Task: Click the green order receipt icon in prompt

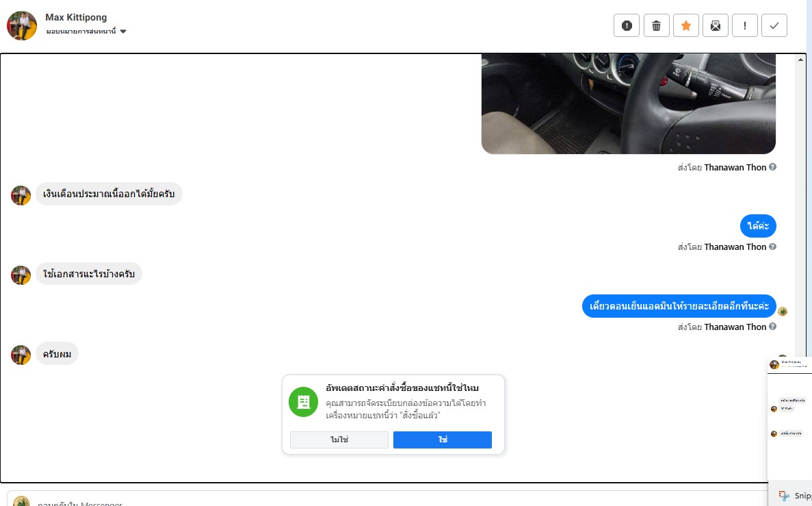Action: pos(304,402)
